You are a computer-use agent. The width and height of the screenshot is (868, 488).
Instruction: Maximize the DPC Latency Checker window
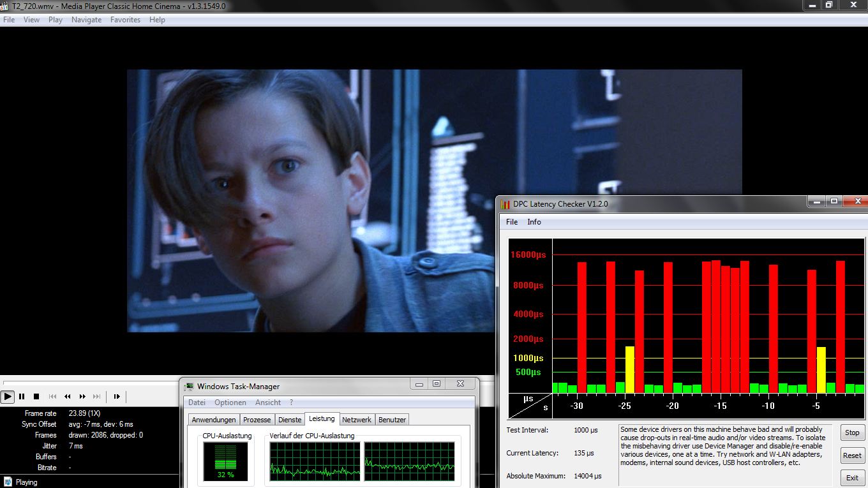pyautogui.click(x=834, y=202)
